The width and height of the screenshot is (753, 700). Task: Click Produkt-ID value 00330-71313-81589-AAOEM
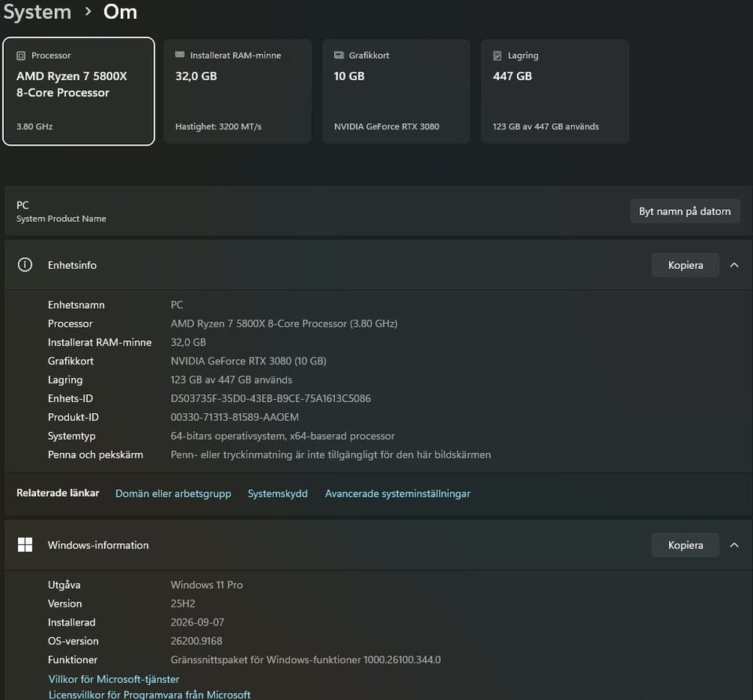(x=235, y=417)
